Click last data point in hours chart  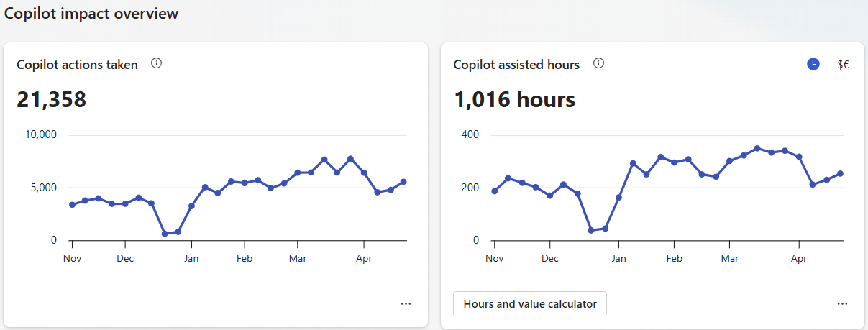(840, 173)
